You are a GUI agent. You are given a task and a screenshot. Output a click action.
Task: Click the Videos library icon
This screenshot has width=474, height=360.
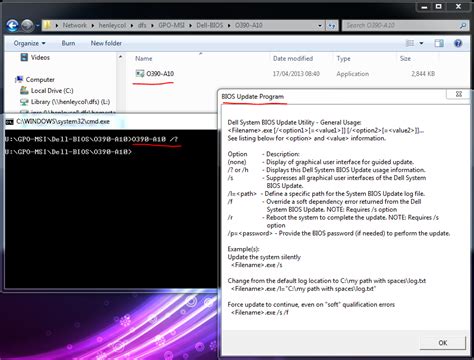pos(24,57)
